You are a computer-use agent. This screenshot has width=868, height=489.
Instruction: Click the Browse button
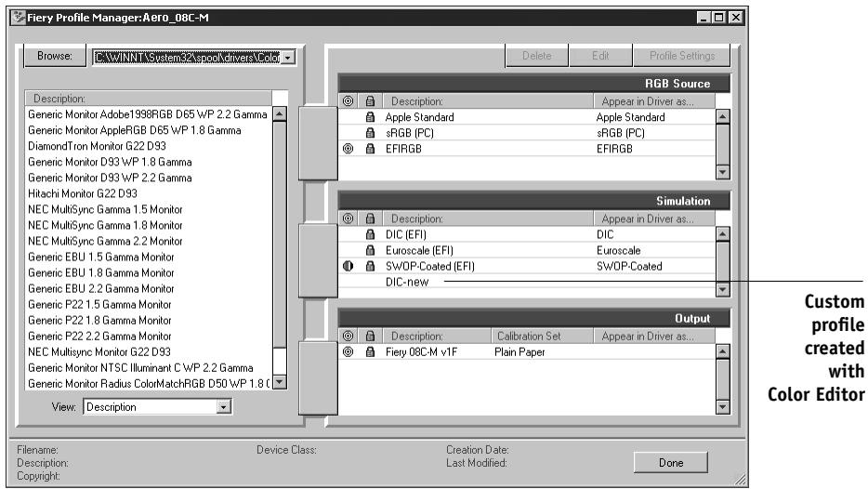click(x=54, y=56)
